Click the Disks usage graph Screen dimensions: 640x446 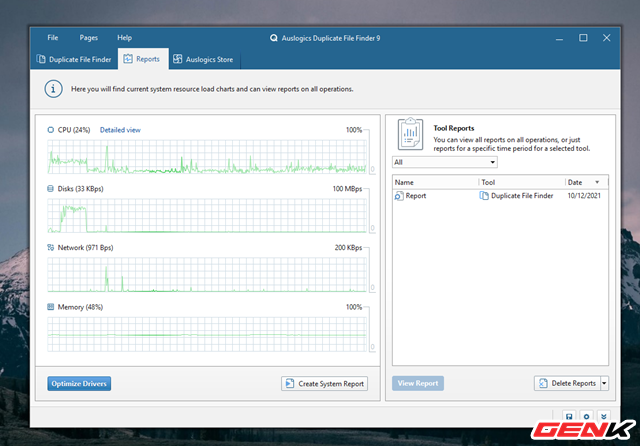pos(207,215)
